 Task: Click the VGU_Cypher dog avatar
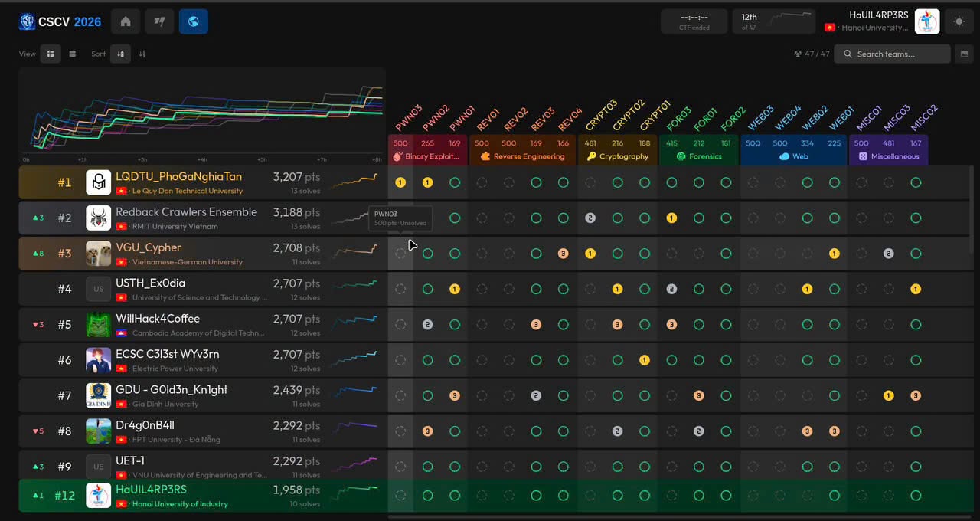[99, 253]
